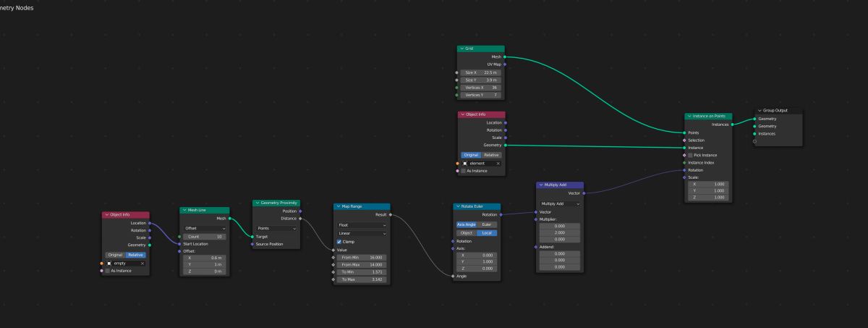Viewport: 868px width, 328px height.
Task: Open the 'empty' object picker field
Action: (126, 263)
